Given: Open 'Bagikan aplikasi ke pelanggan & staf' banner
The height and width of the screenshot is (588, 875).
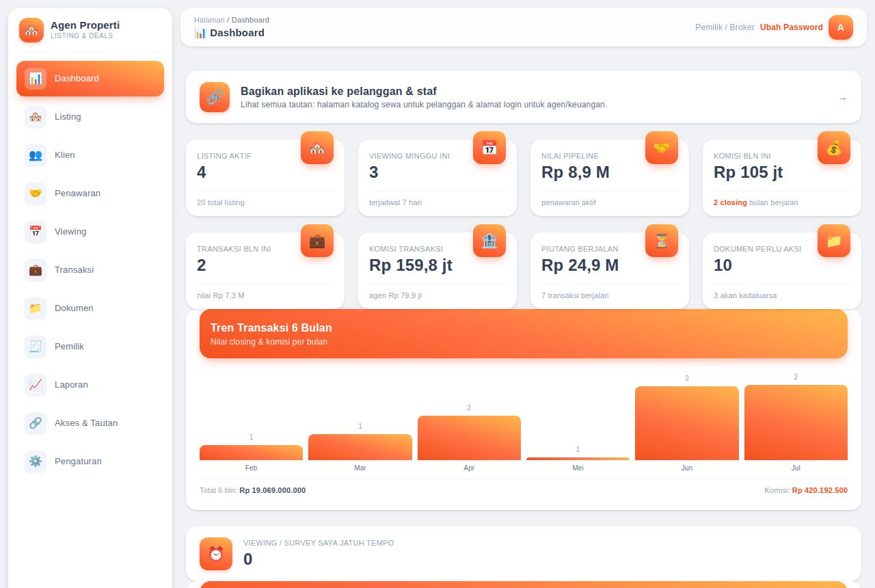Looking at the screenshot, I should coord(524,97).
